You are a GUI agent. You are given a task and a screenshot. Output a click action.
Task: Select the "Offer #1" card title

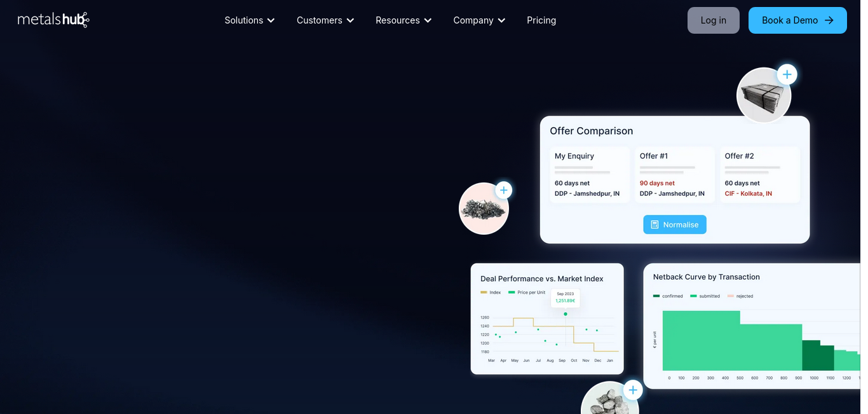[x=654, y=156]
